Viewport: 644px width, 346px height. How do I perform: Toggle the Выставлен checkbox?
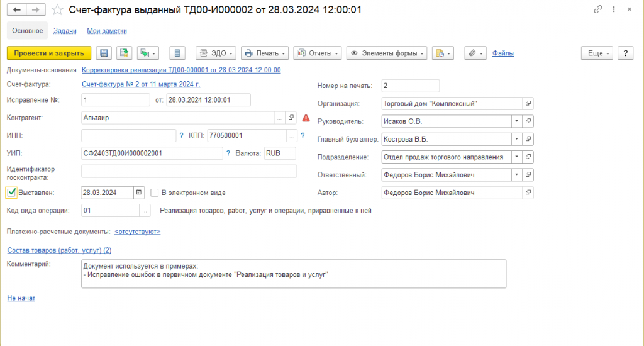coord(11,193)
